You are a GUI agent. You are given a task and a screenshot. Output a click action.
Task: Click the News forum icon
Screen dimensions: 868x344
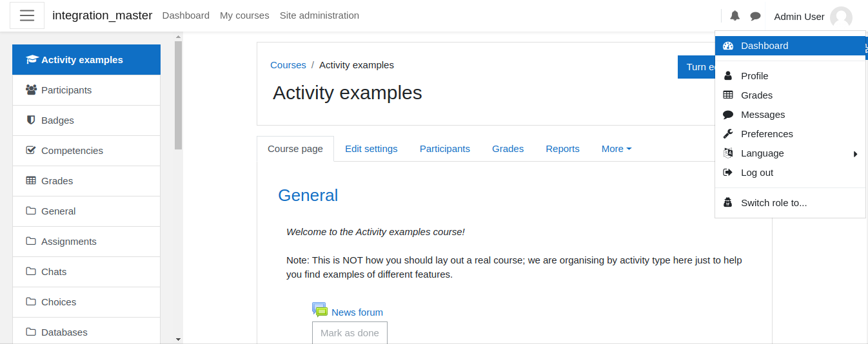pos(320,310)
